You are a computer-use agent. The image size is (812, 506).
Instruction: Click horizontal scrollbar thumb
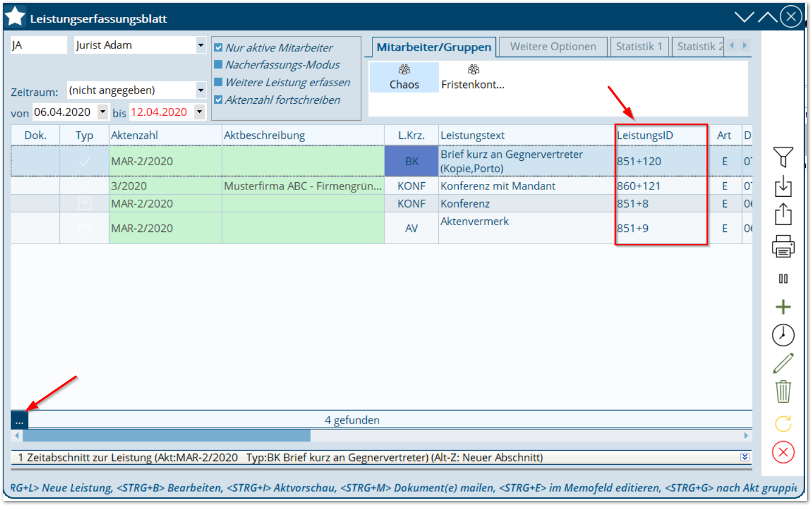point(166,435)
